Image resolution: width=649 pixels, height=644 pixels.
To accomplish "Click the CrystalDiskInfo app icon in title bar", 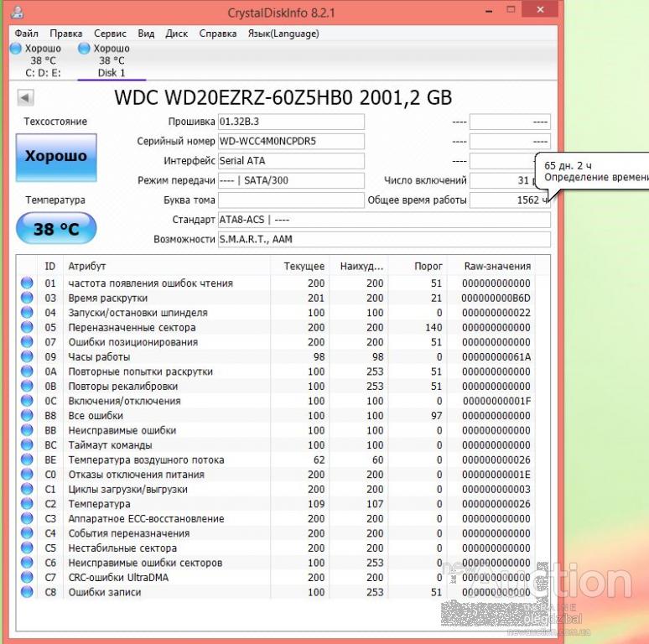I will (x=17, y=12).
